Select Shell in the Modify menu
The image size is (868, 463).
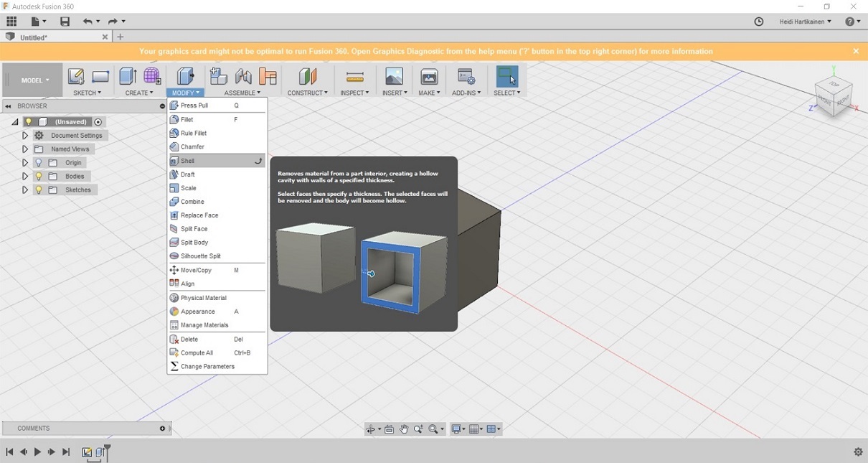pos(217,161)
